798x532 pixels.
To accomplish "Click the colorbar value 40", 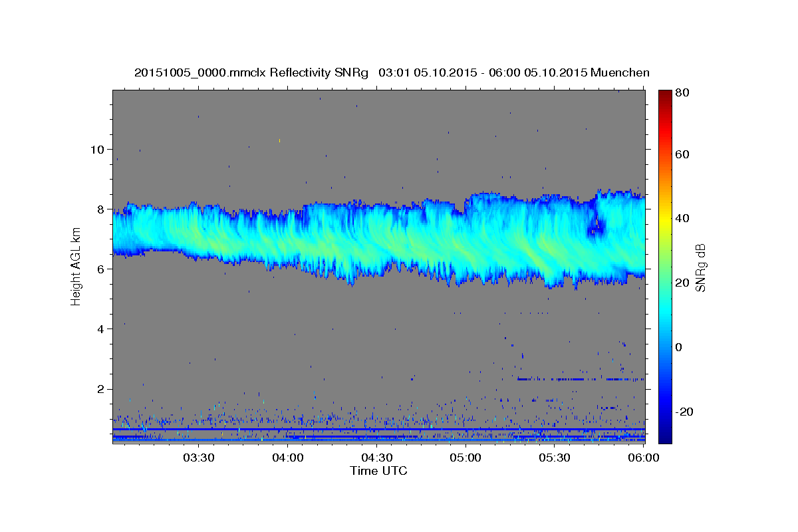I will [x=682, y=218].
